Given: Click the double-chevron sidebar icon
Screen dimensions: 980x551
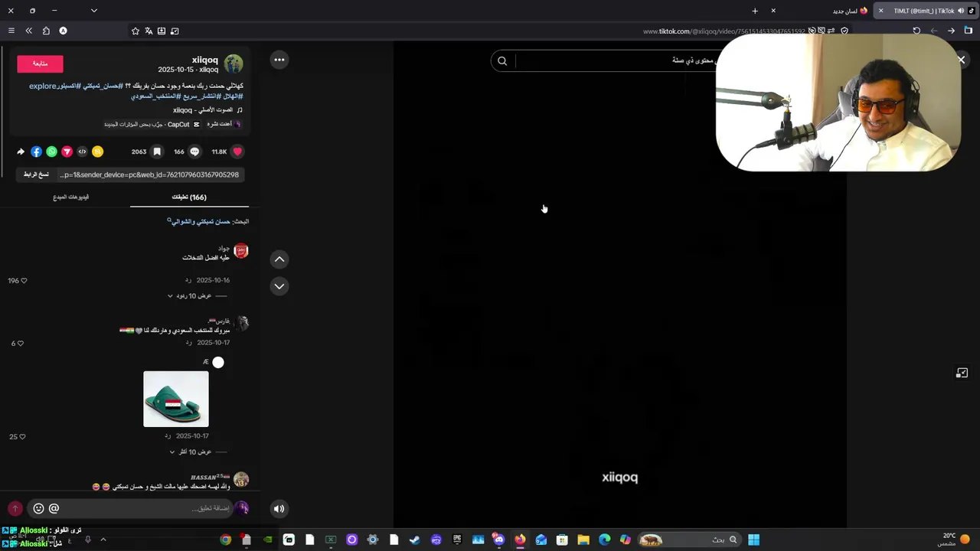Looking at the screenshot, I should coord(28,31).
